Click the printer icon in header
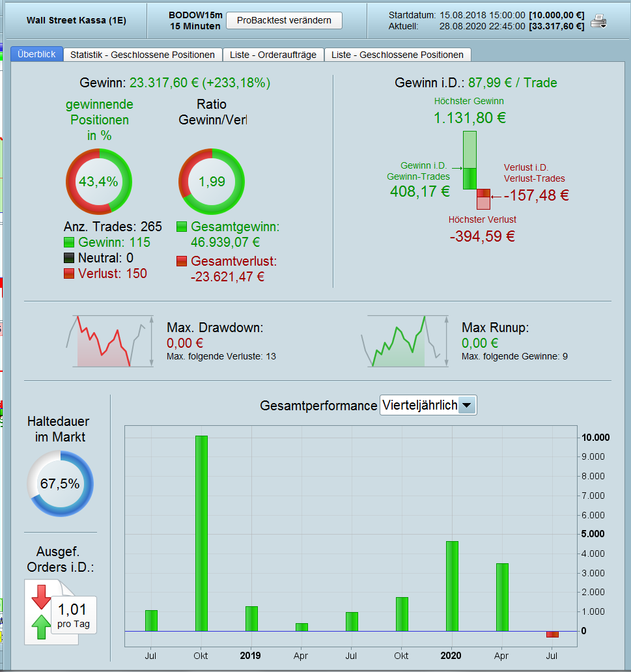Screen dimensions: 631x672 pos(598,21)
